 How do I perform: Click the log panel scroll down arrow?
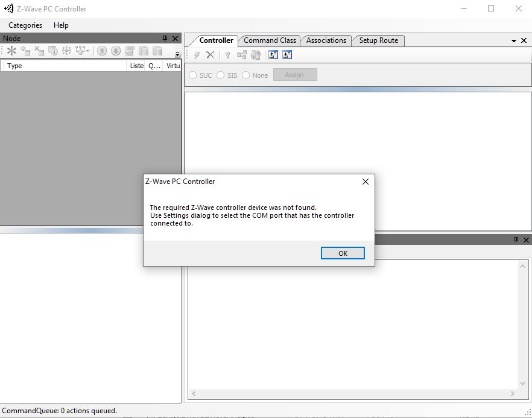522,384
